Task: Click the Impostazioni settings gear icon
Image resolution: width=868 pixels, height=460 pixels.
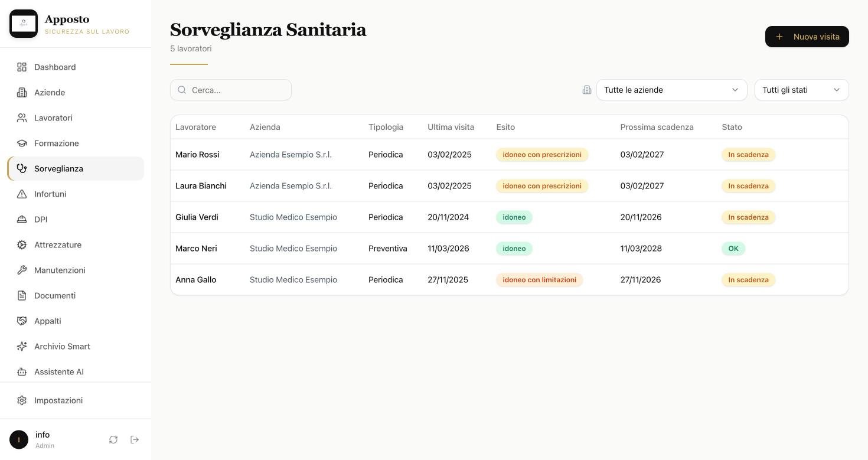Action: click(22, 400)
